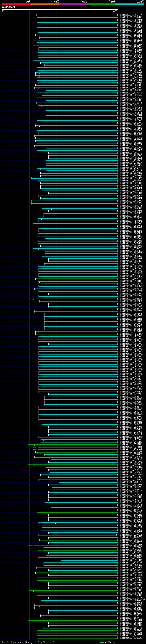Click the =100char. scale legend
The image size is (146, 644).
point(108,642)
